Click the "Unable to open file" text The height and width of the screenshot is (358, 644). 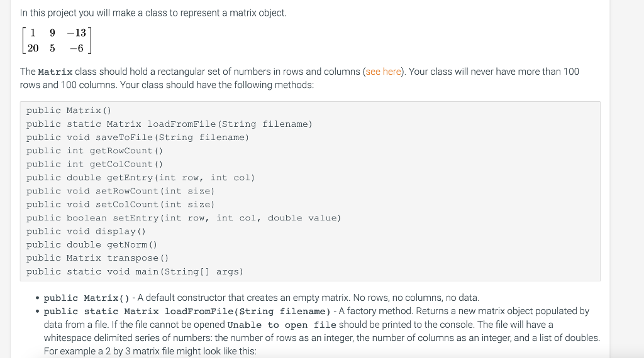pos(282,325)
